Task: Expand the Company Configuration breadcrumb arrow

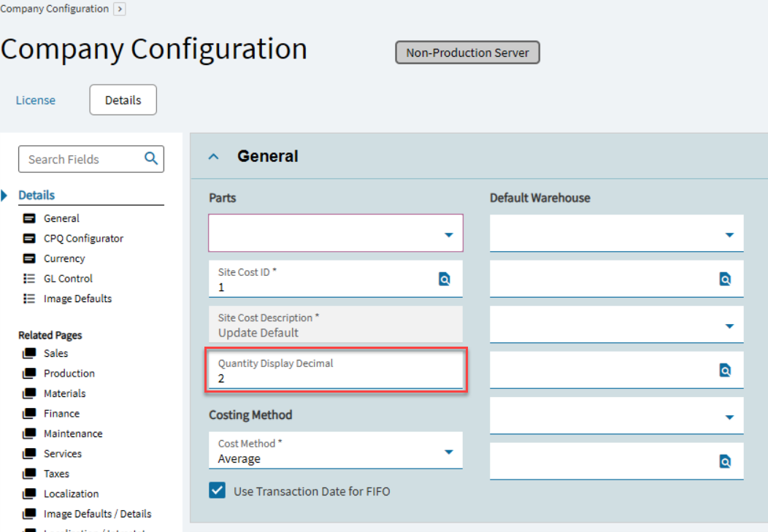Action: point(120,9)
